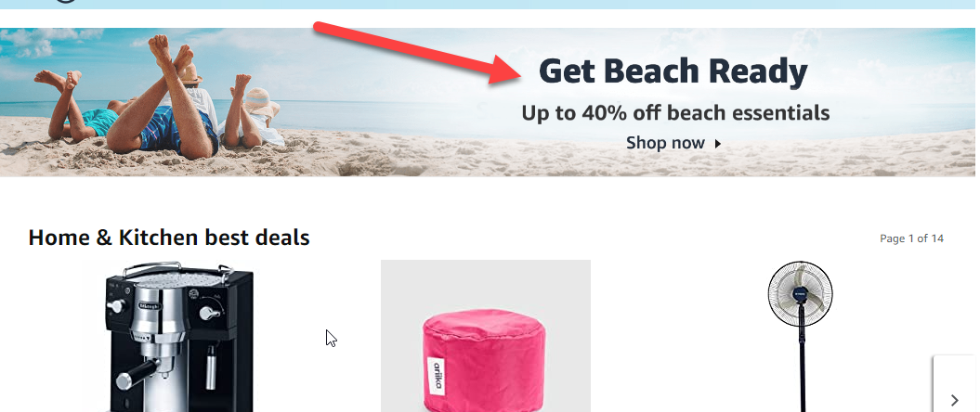Screen dimensions: 980x412
Task: Click Up to 40% off beach essentials
Action: click(675, 113)
